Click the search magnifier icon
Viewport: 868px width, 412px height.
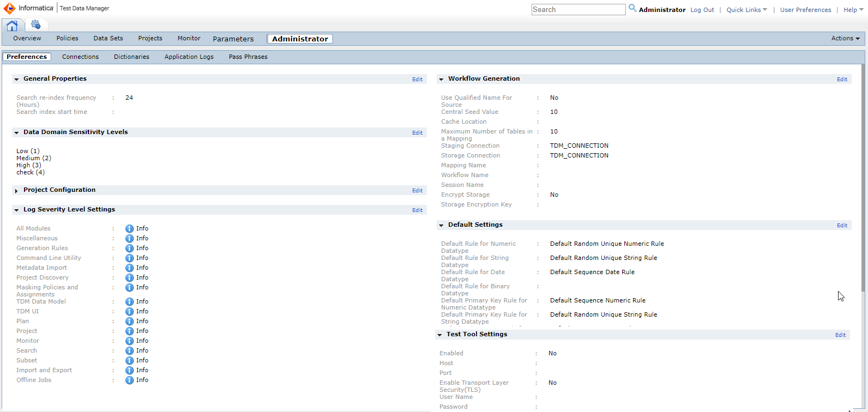(x=632, y=8)
